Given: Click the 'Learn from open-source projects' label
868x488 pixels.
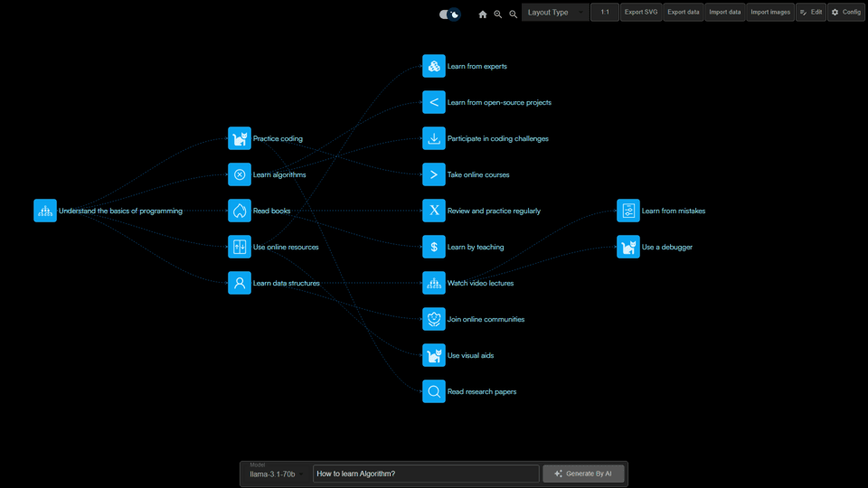Looking at the screenshot, I should pos(499,102).
